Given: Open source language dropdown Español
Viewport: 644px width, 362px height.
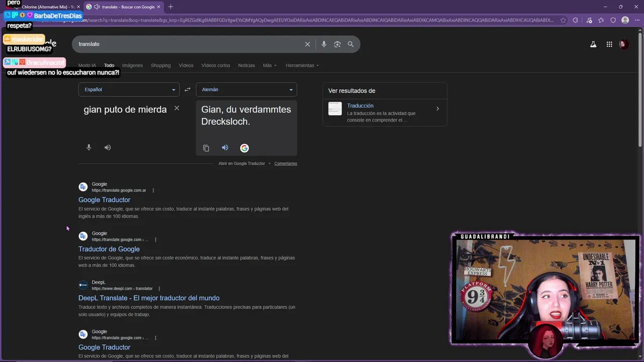Looking at the screenshot, I should click(x=129, y=89).
